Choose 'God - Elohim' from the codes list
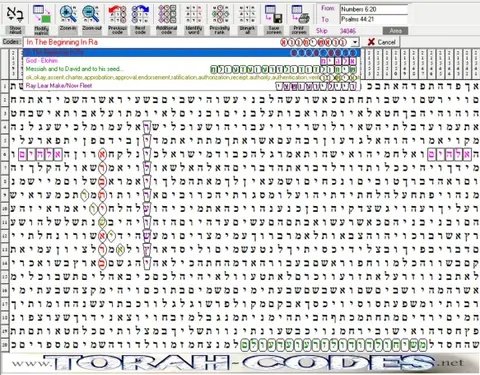 192,61
